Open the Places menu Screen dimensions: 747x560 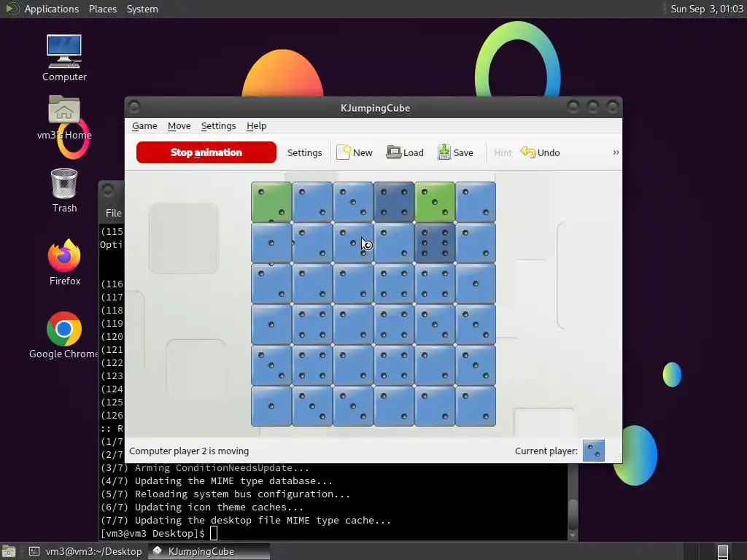(x=102, y=9)
